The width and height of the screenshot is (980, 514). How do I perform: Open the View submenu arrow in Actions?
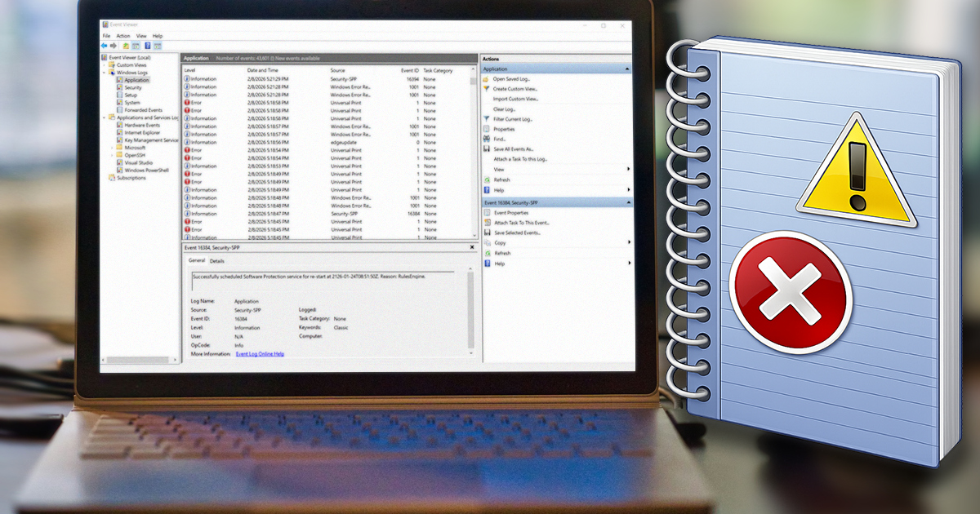pos(628,169)
